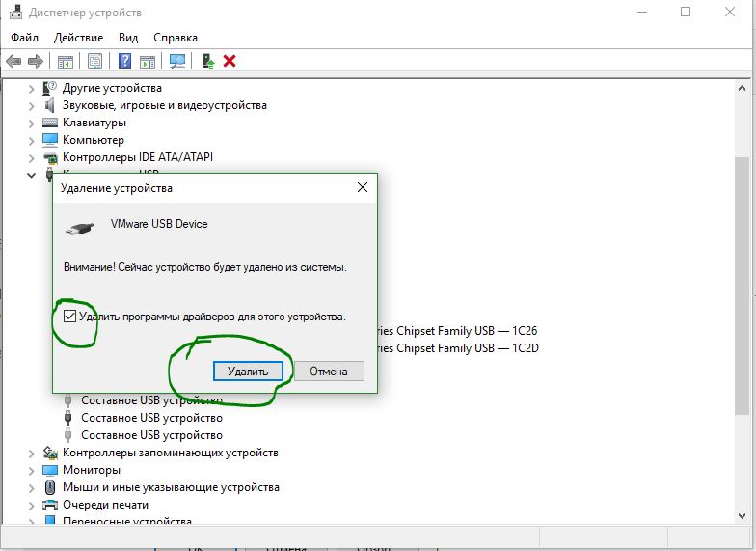
Task: Click the Контроллеры запоминающих устройств icon
Action: (x=50, y=453)
